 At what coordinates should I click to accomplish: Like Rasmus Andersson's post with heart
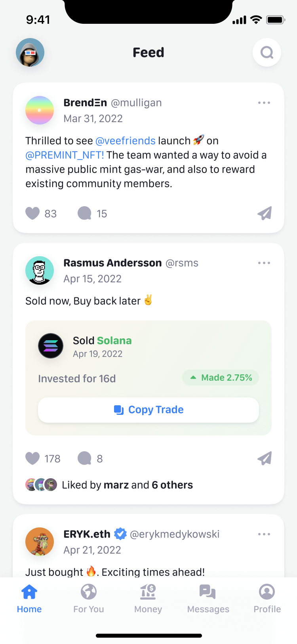point(32,458)
